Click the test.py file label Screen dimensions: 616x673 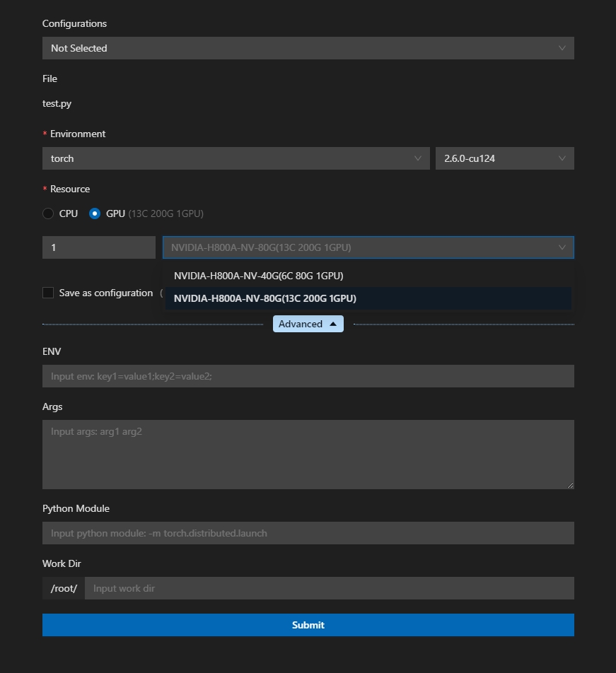[57, 103]
